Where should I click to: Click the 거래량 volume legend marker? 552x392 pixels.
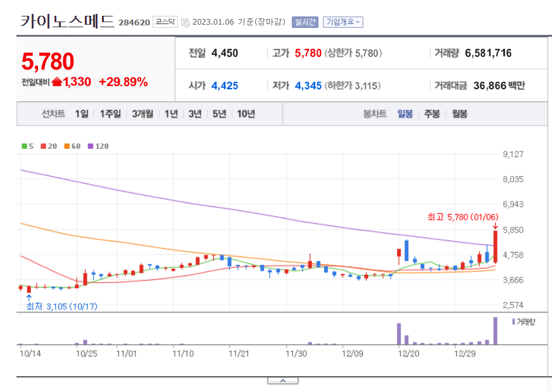pos(513,322)
